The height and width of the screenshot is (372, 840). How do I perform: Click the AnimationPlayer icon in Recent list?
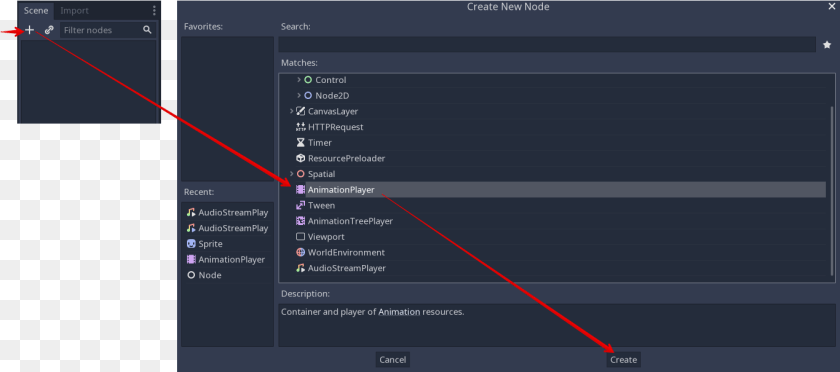tap(191, 259)
